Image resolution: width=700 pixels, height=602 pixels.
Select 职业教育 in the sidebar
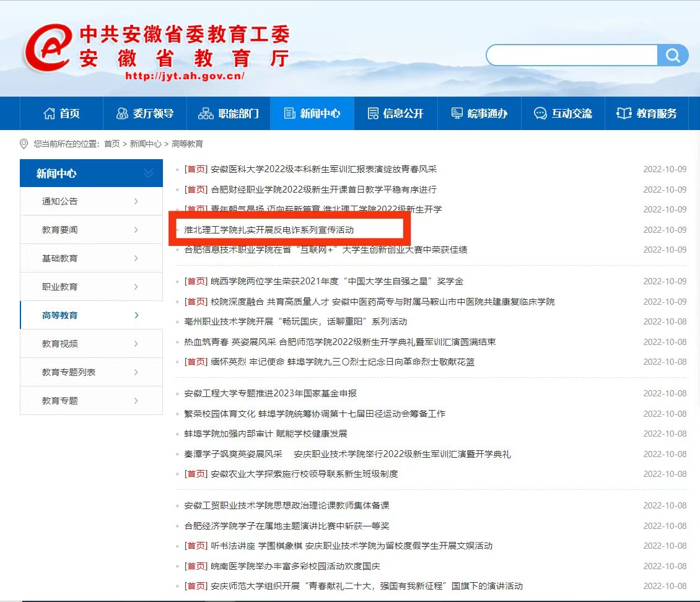(60, 287)
